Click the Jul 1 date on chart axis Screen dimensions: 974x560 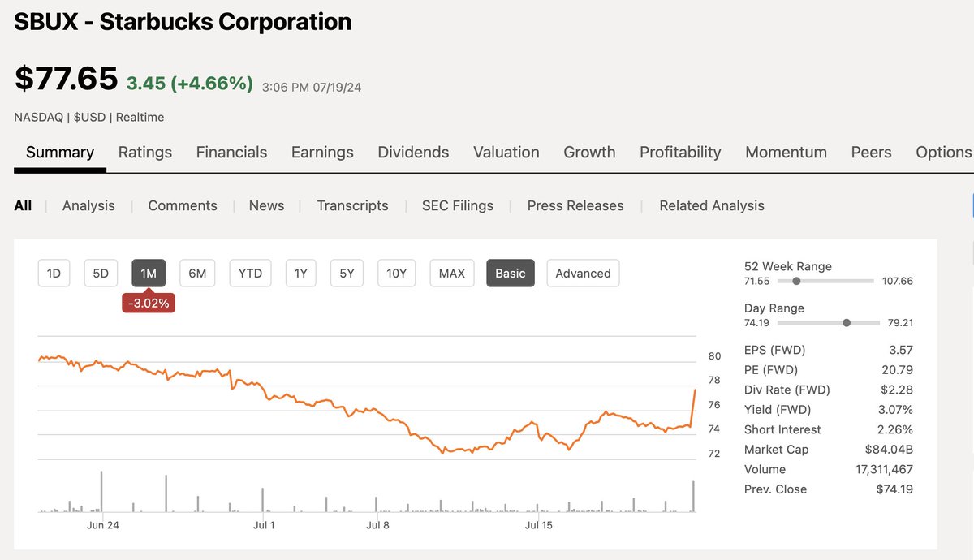tap(264, 525)
